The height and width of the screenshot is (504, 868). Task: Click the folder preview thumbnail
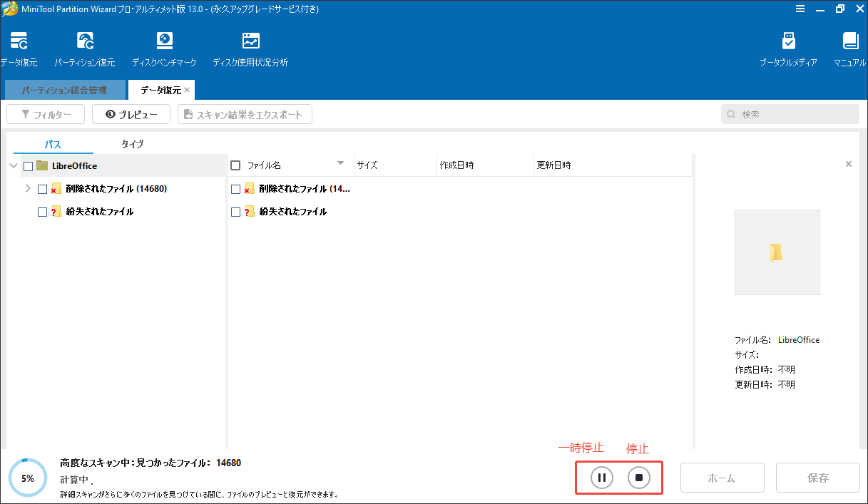tap(777, 252)
